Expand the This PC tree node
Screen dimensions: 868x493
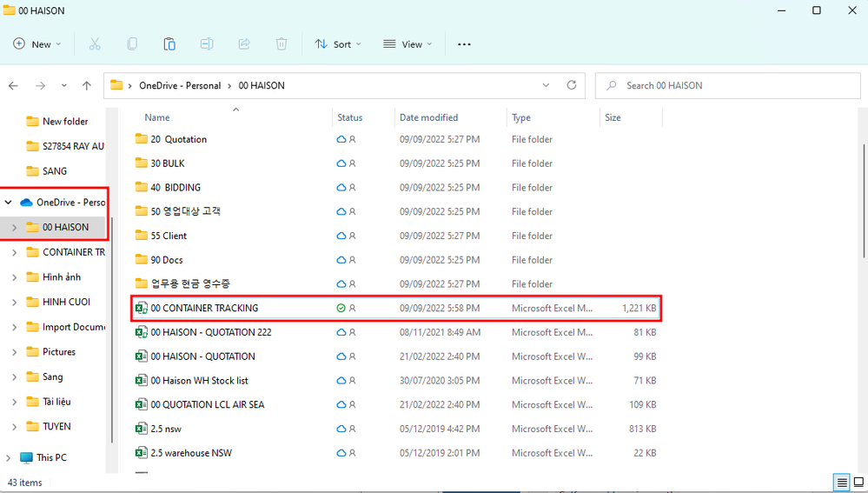[9, 457]
